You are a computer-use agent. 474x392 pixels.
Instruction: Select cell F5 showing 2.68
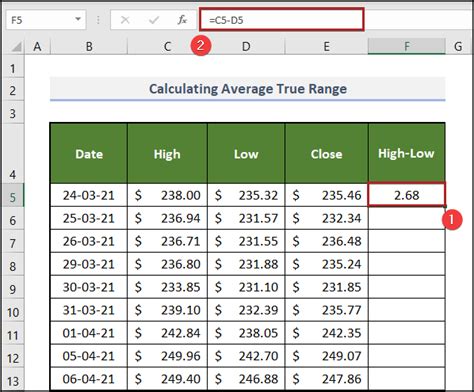407,195
